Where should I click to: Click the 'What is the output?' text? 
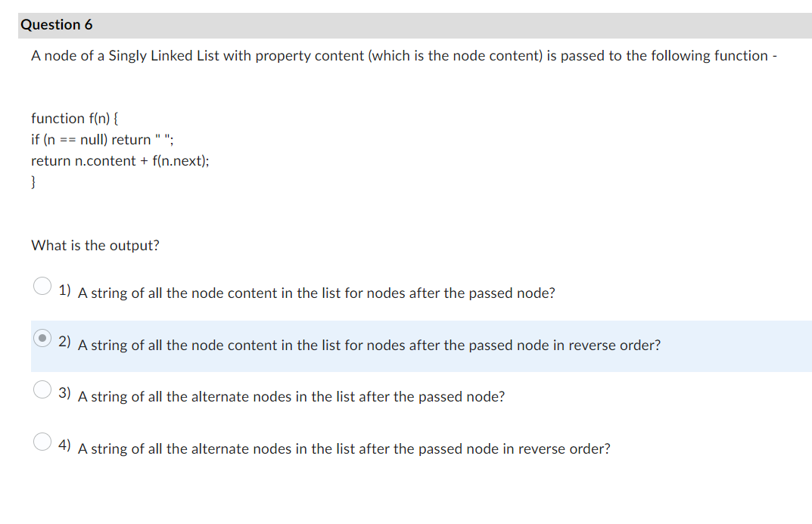click(x=95, y=245)
